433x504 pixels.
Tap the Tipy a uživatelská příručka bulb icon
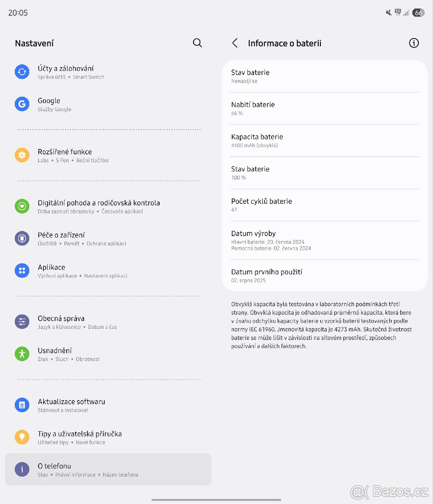[22, 437]
